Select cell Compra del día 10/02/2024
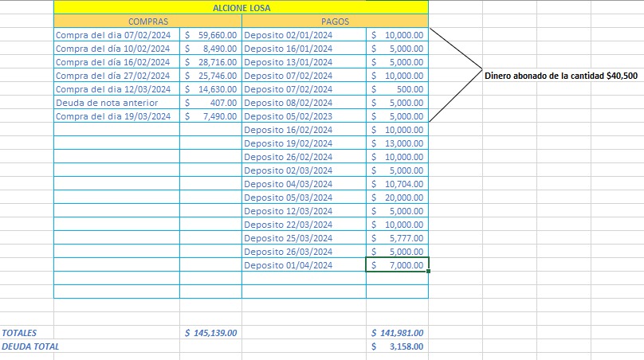The image size is (644, 360). point(116,49)
